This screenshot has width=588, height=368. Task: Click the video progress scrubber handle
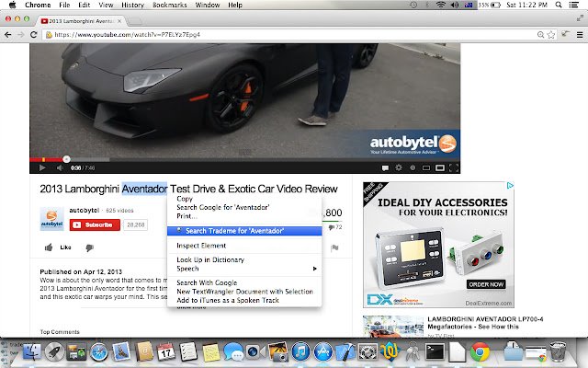coord(66,159)
